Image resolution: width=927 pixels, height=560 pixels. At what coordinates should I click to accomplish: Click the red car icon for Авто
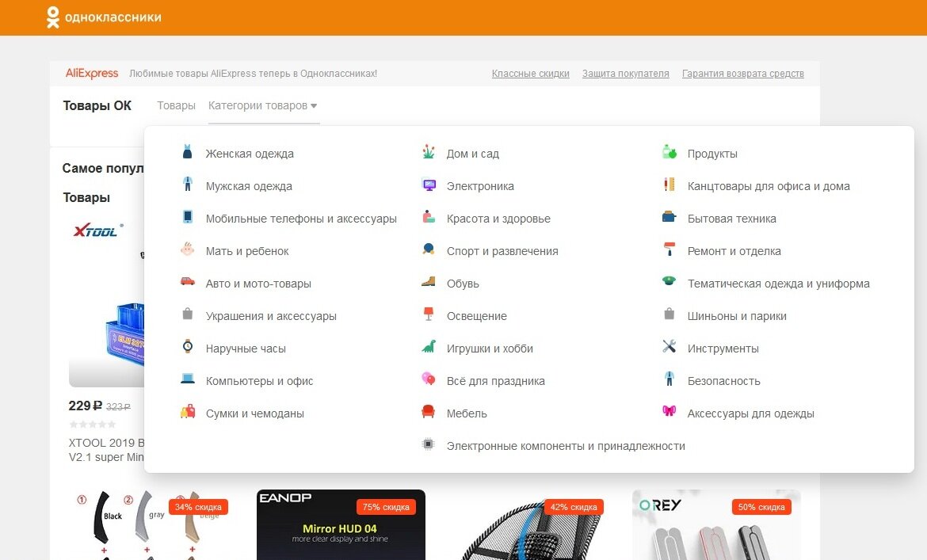(x=188, y=281)
